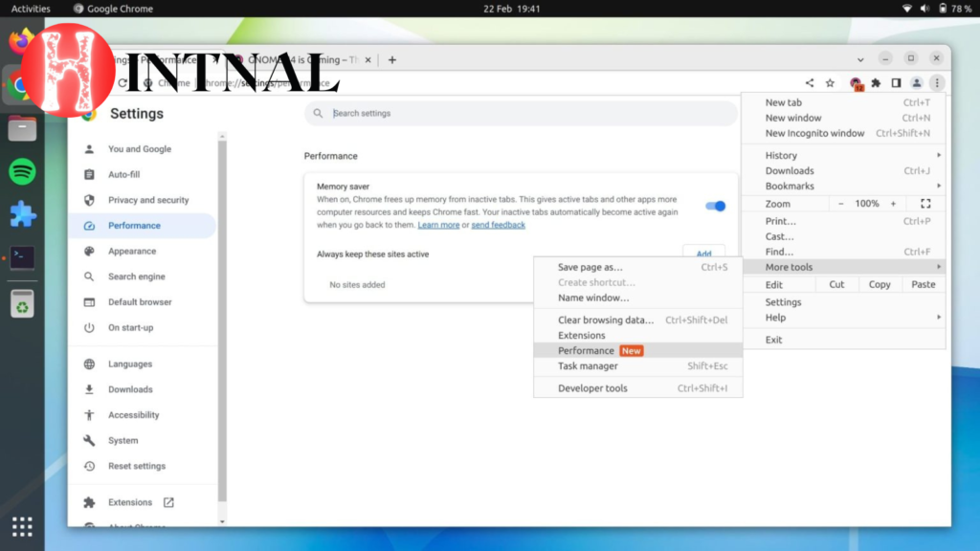Open the Extensions puzzle icon in toolbar

pyautogui.click(x=875, y=83)
